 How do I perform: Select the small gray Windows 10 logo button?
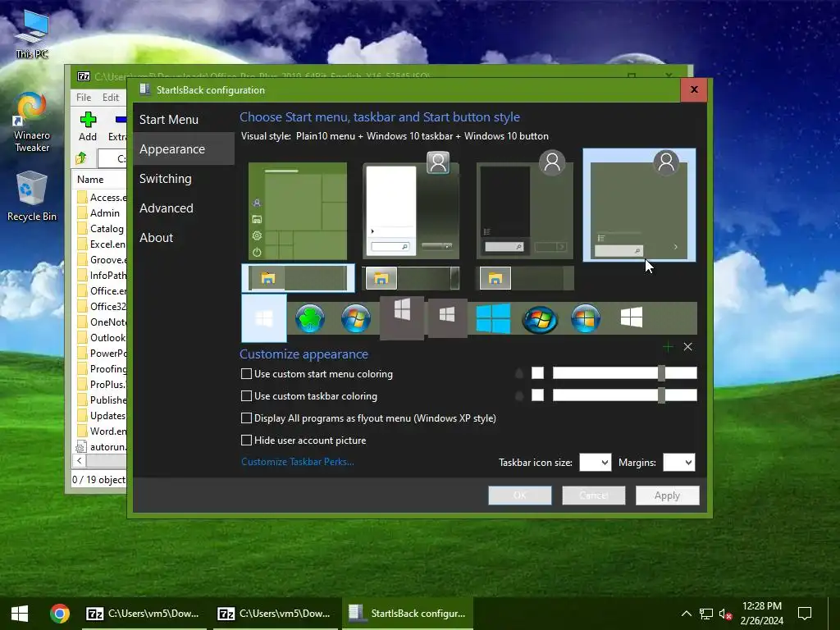pos(447,319)
